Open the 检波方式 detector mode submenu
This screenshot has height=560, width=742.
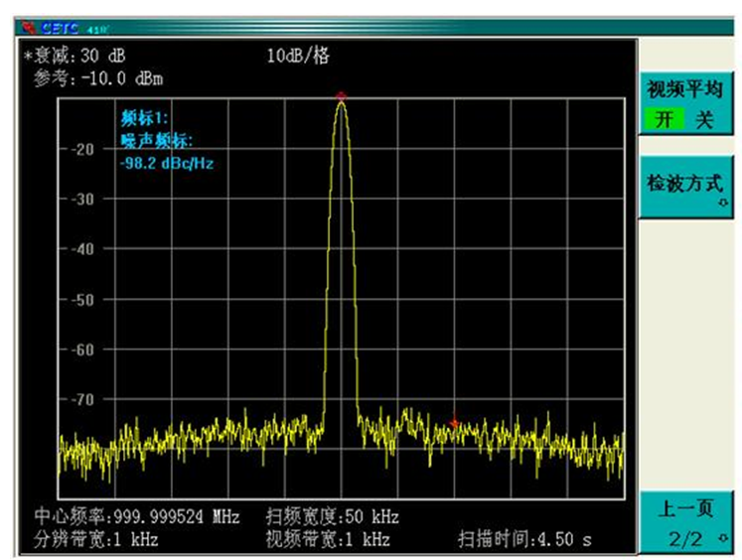pos(685,185)
